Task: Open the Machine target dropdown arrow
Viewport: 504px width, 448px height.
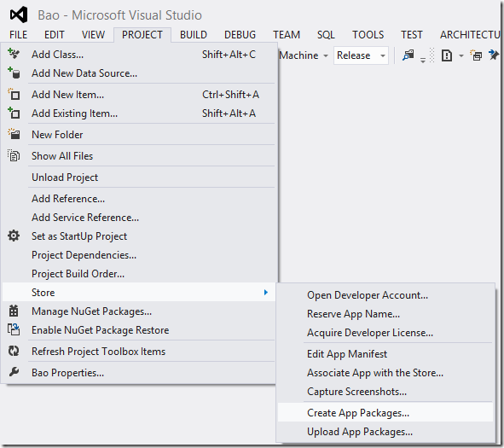Action: click(x=326, y=55)
